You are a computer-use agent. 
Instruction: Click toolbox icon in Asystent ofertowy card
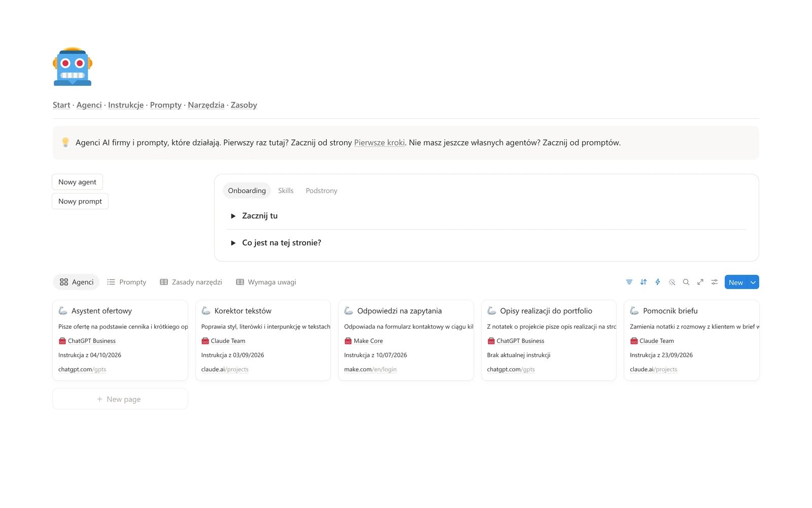(x=62, y=341)
